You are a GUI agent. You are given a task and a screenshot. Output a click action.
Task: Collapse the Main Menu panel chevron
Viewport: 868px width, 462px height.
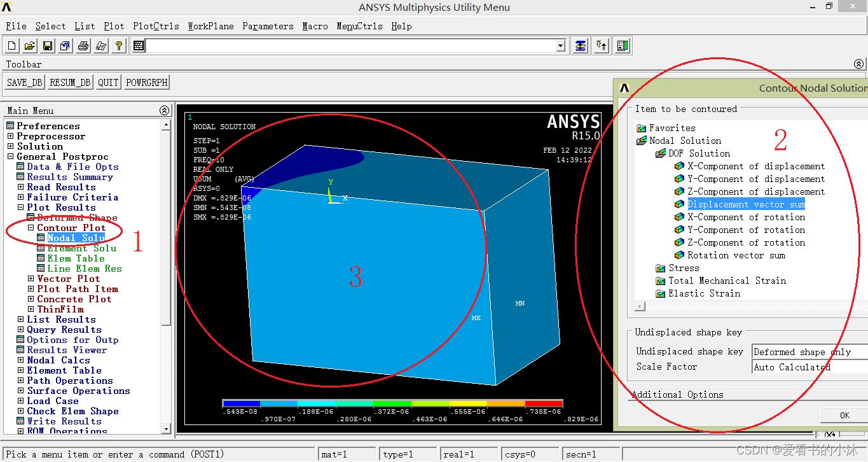(x=165, y=111)
